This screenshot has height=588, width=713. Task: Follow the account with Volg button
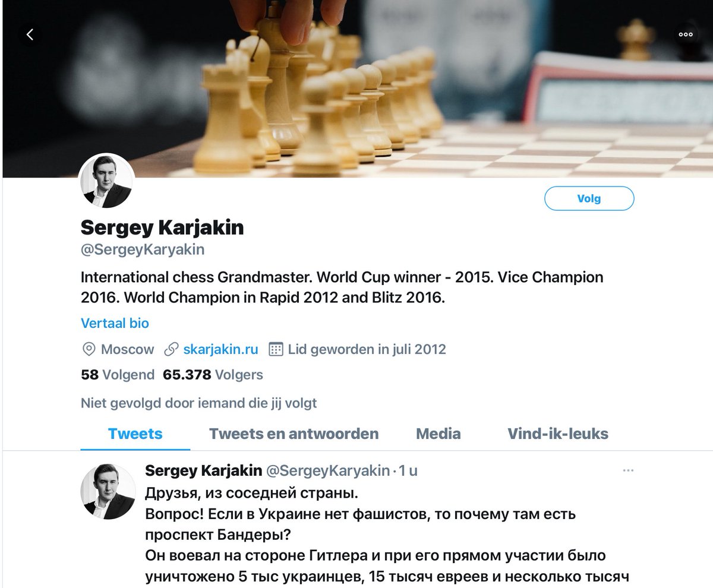coord(589,199)
